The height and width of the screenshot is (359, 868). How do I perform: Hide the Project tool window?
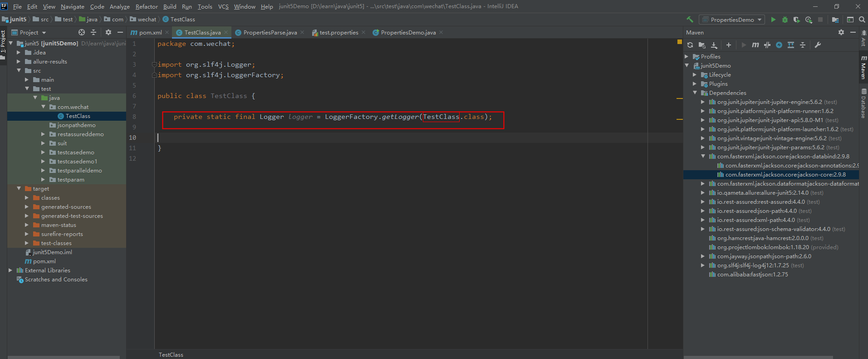pos(120,32)
